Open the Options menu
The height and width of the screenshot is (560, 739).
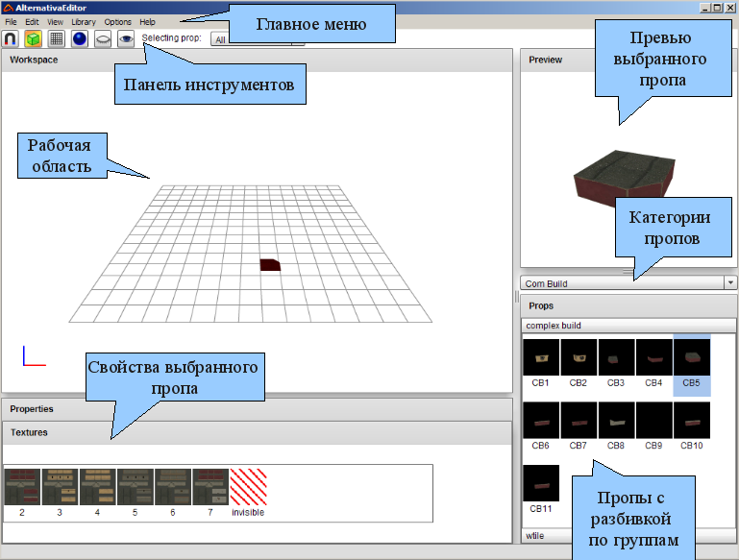117,21
